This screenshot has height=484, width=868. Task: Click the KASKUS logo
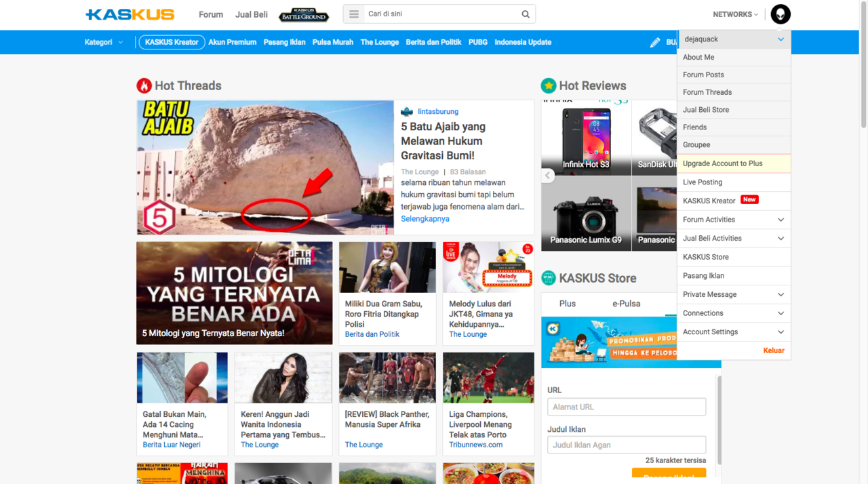click(130, 14)
